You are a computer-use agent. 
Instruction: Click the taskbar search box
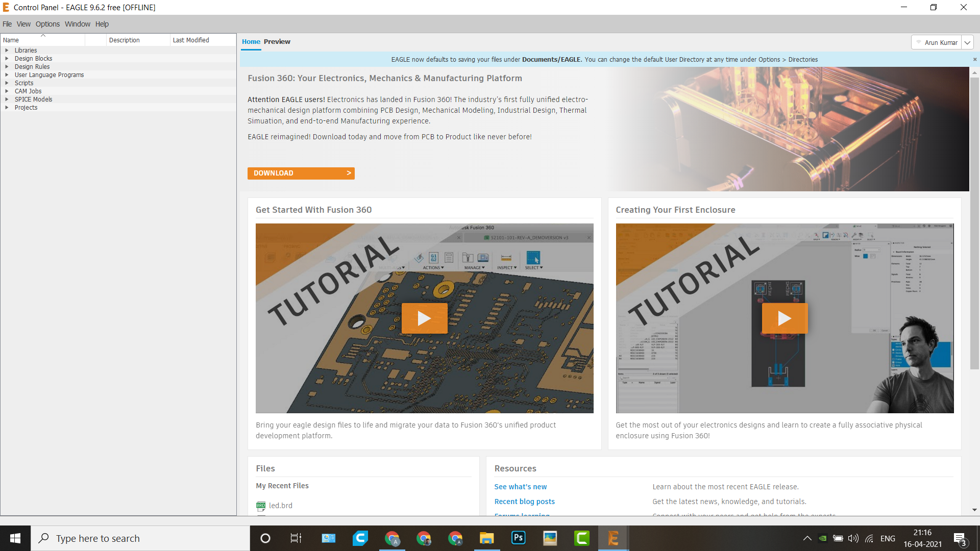(140, 538)
